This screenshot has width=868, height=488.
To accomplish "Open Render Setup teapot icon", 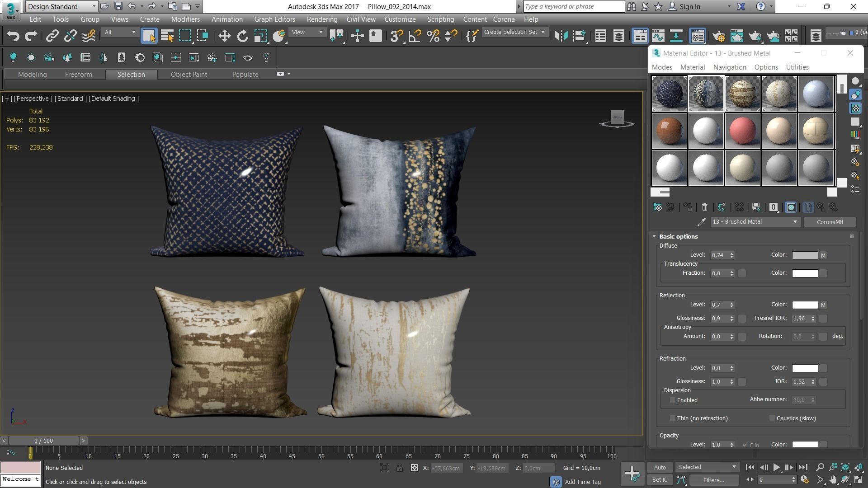I will 719,36.
